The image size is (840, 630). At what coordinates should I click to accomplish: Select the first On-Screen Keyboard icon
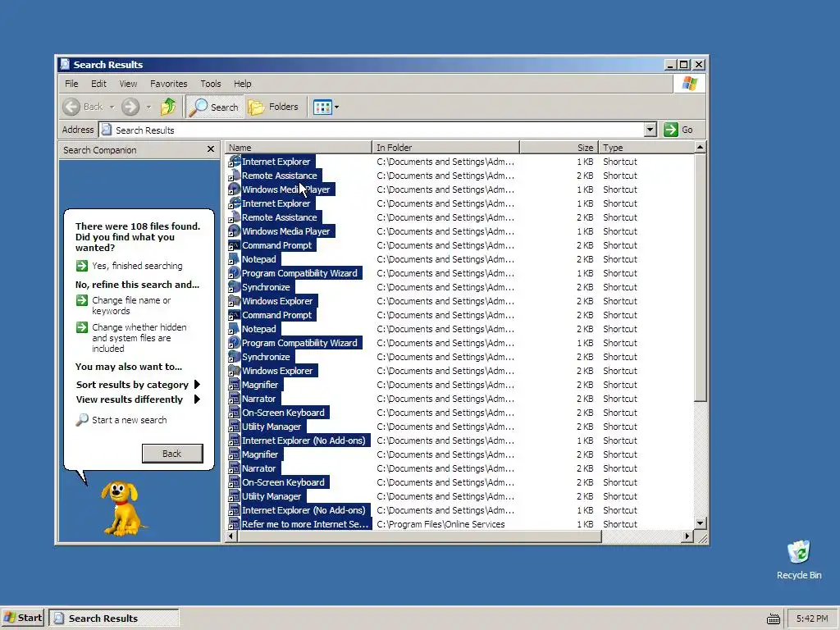234,412
